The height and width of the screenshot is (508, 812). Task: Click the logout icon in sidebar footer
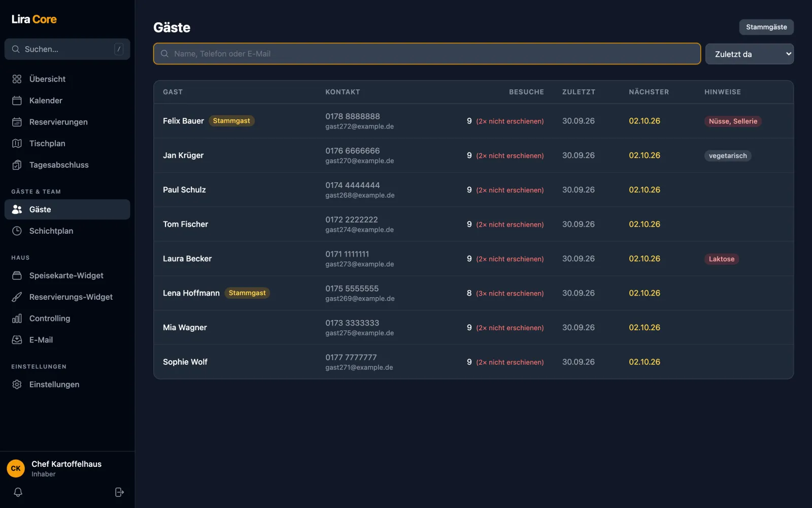tap(119, 492)
